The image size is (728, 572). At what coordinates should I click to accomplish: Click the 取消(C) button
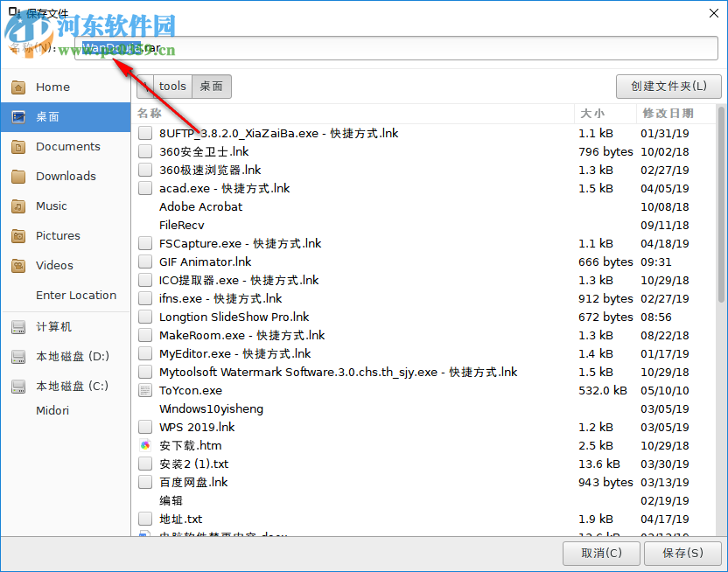coord(601,553)
